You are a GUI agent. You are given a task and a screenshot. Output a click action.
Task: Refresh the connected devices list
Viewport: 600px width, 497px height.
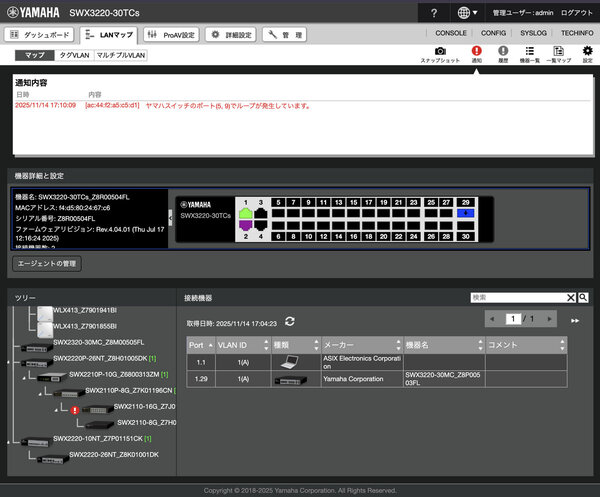(x=290, y=321)
